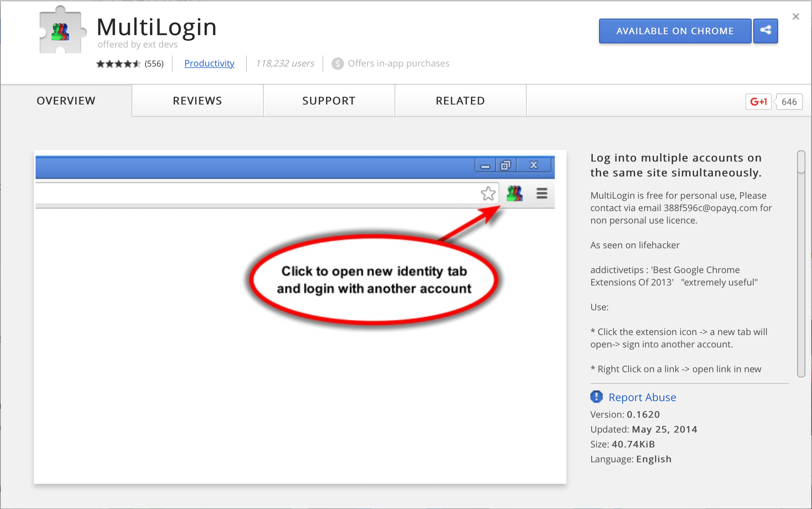Click the share icon button
Screen dimensions: 812x509
[765, 31]
